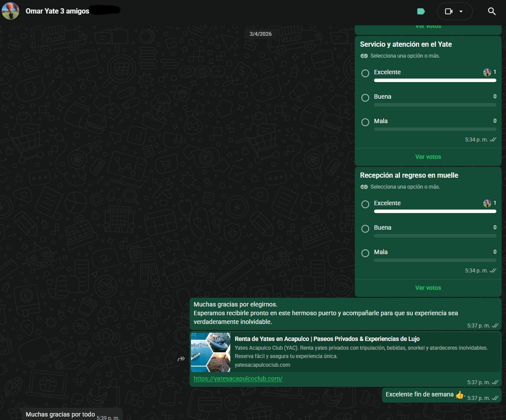Image resolution: width=506 pixels, height=420 pixels.
Task: Expand the call options dropdown arrow
Action: click(x=461, y=11)
